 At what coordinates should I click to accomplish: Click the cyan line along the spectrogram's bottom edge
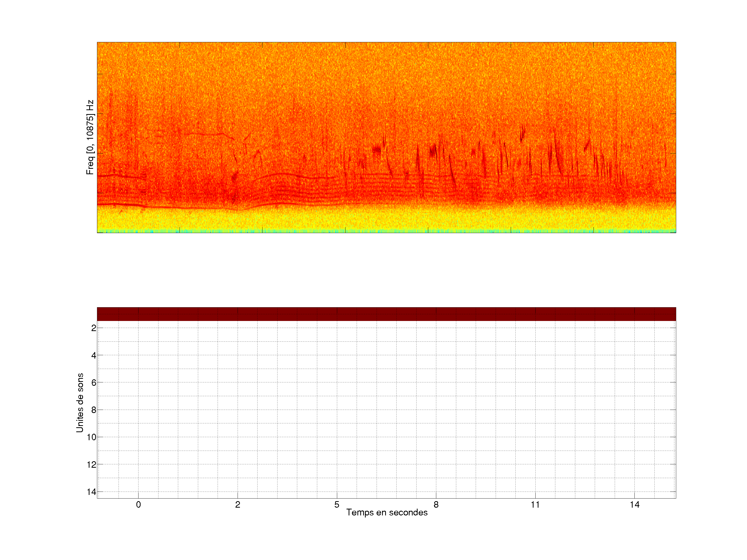point(386,232)
